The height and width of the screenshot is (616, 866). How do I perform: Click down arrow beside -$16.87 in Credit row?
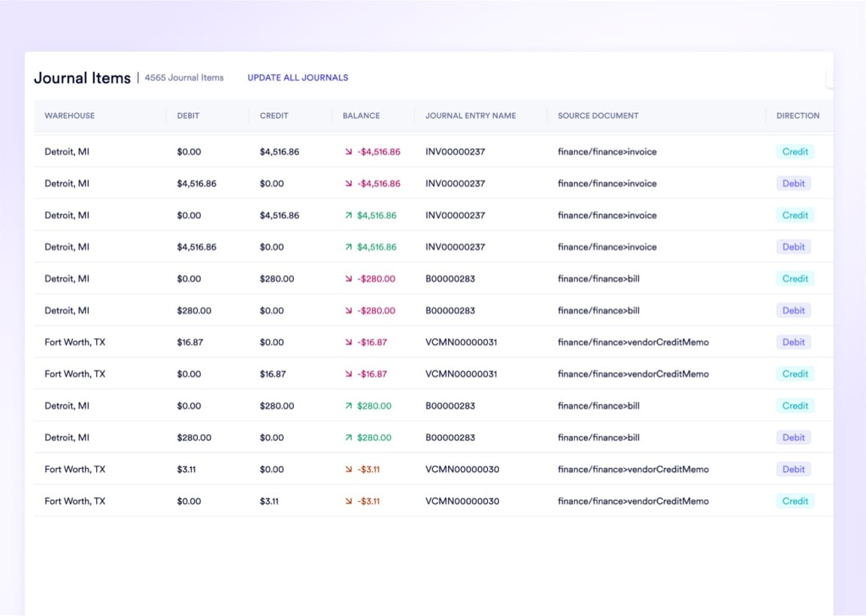pyautogui.click(x=349, y=374)
